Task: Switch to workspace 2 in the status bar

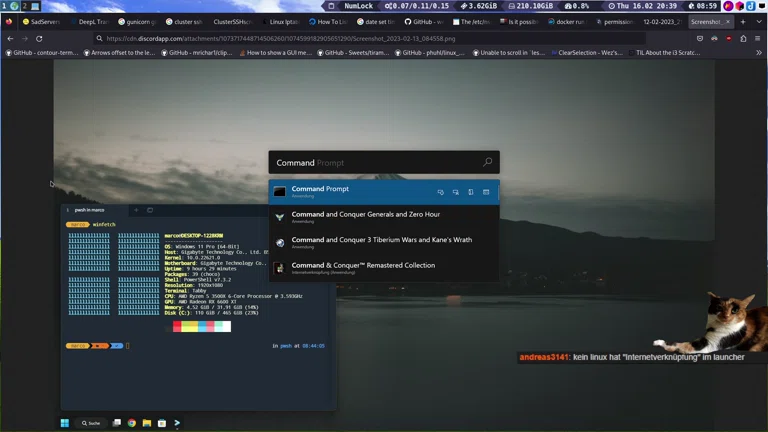Action: (x=24, y=6)
